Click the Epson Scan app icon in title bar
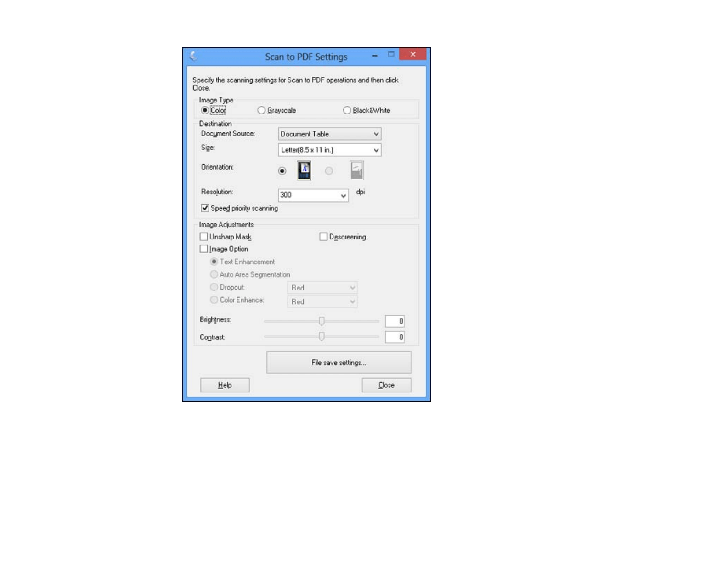Viewport: 728px width, 563px height. [193, 56]
